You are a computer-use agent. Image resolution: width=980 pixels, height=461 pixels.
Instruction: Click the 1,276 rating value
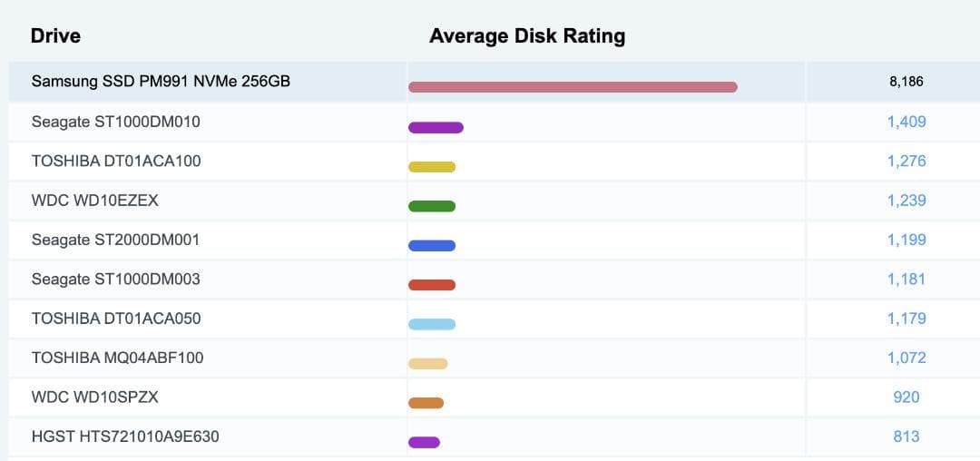pyautogui.click(x=906, y=162)
